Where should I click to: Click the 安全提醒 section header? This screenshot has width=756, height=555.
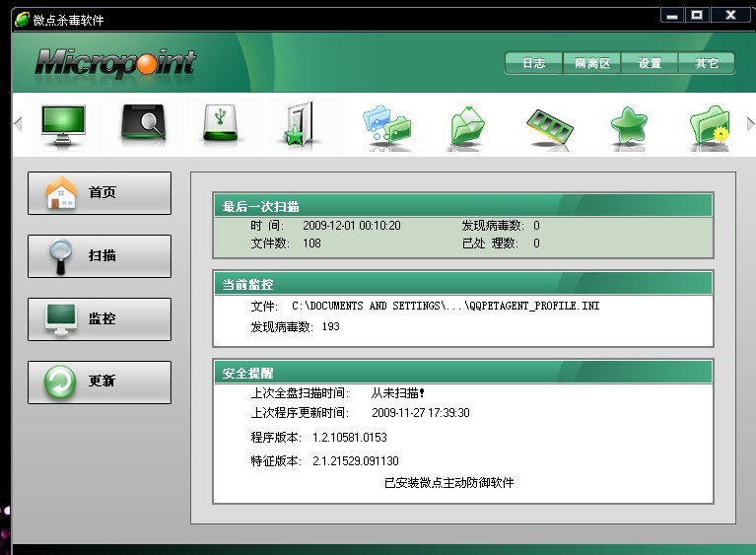(463, 373)
